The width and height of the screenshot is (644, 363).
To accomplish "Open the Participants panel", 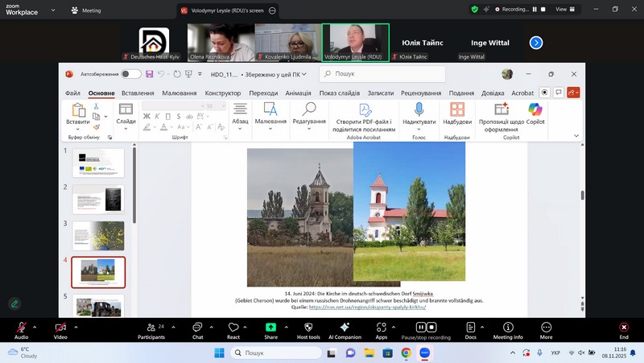I will click(151, 329).
